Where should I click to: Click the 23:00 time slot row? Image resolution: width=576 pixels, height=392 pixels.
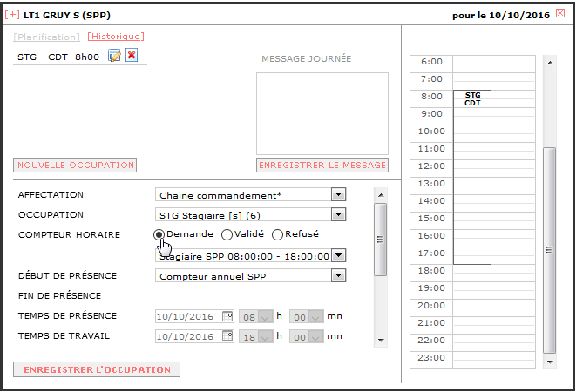click(x=472, y=360)
